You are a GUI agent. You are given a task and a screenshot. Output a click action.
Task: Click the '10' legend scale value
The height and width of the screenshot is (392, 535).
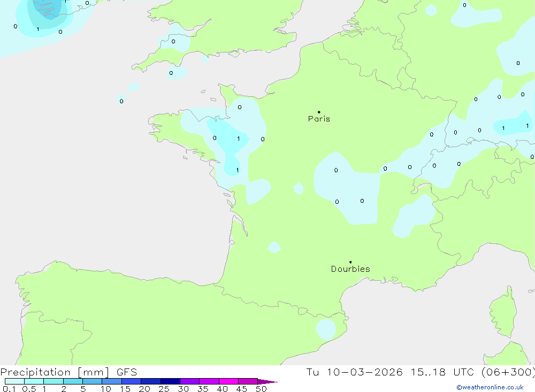pyautogui.click(x=106, y=389)
